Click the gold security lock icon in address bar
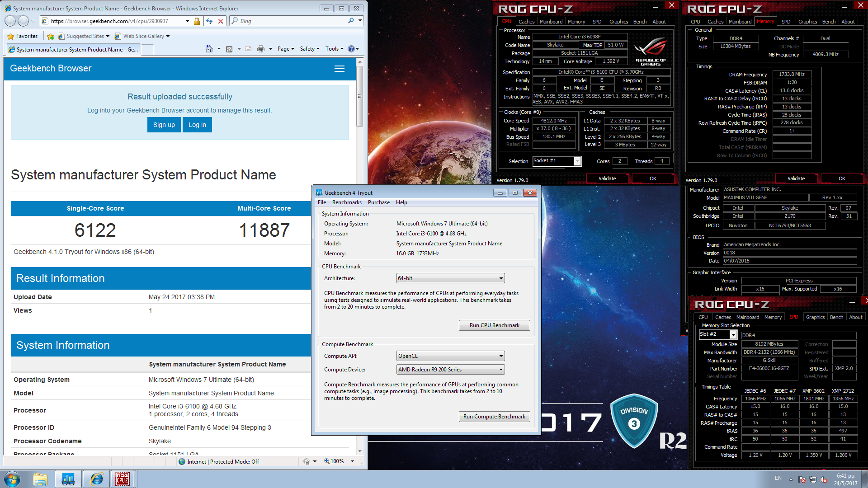 click(197, 21)
